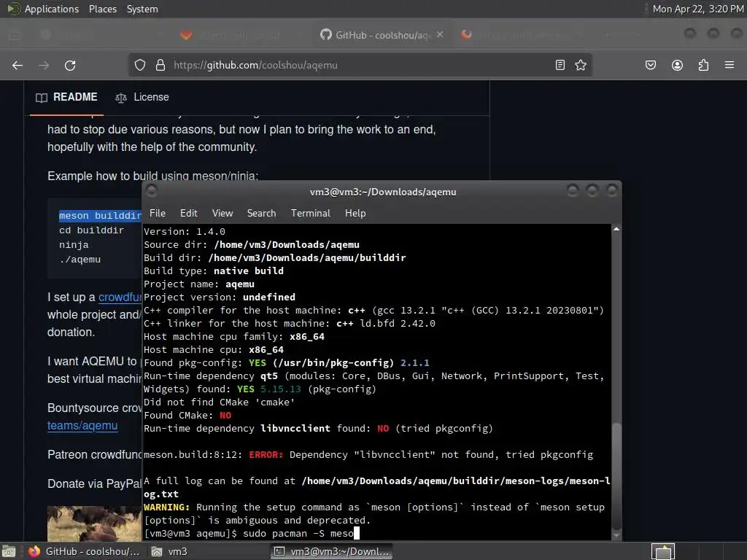Click the red ERROR: text in terminal
Image resolution: width=747 pixels, height=560 pixels.
(x=266, y=455)
